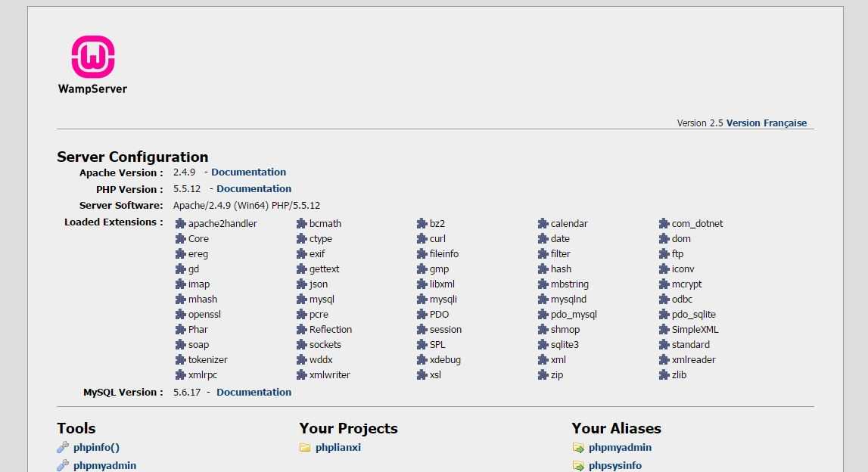Click the 'Tools' heading
Viewport: 868px width, 472px height.
tap(76, 428)
